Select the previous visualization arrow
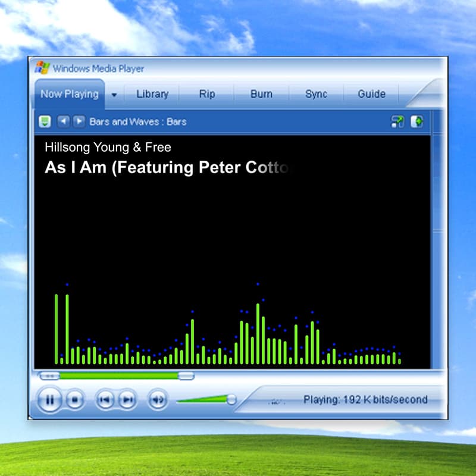Screen dimensions: 476x476 (64, 121)
